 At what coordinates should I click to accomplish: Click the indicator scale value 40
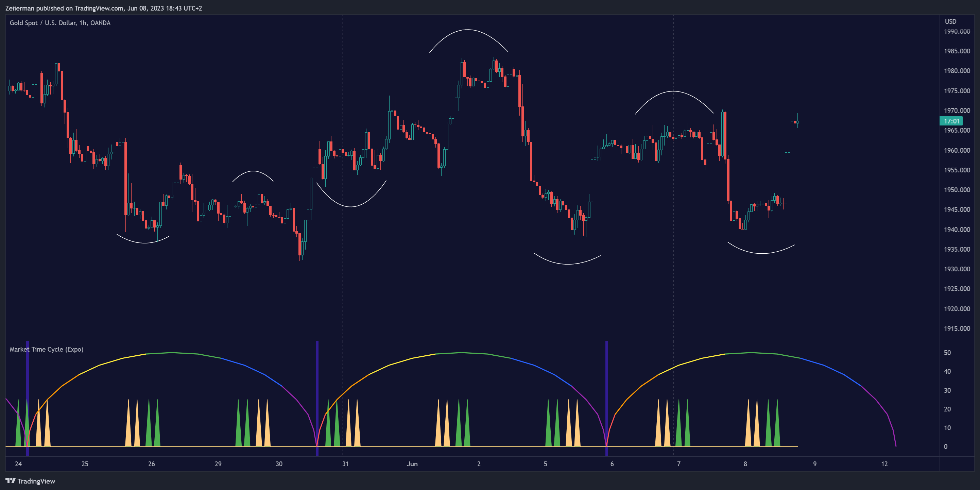[947, 371]
